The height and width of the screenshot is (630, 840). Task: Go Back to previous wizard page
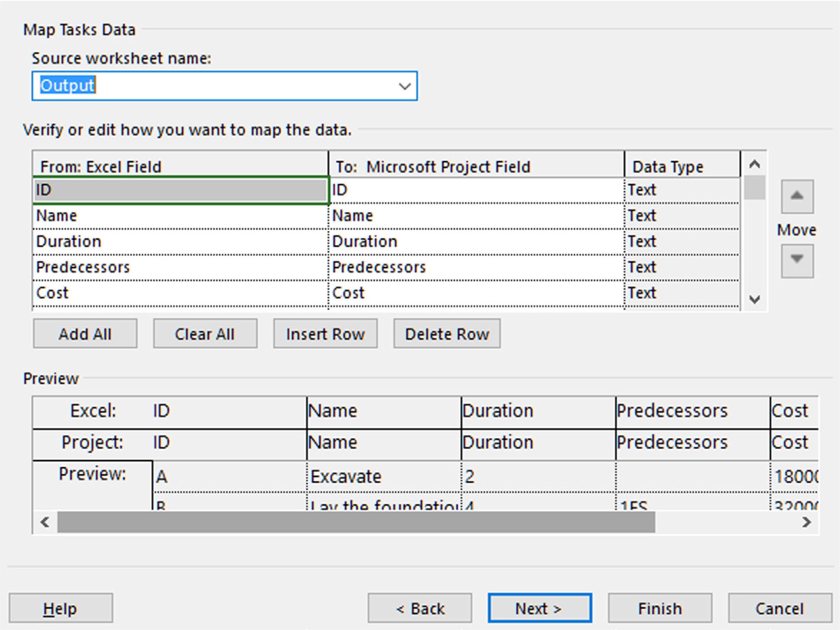[x=419, y=608]
